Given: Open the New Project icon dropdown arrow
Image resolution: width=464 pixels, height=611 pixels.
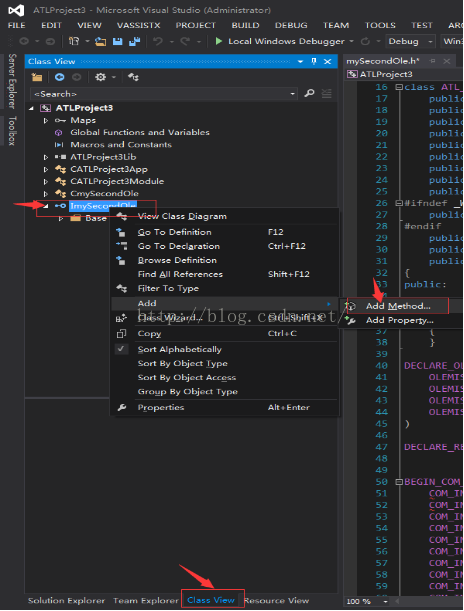Looking at the screenshot, I should click(x=87, y=41).
